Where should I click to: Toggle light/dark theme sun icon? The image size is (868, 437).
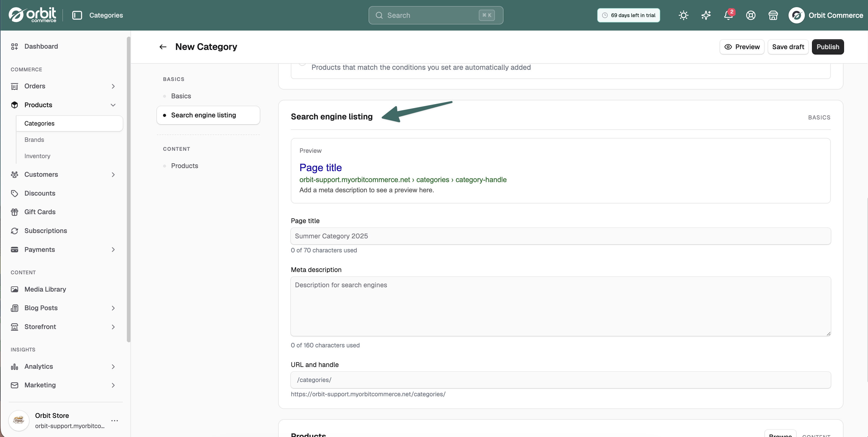click(x=683, y=15)
